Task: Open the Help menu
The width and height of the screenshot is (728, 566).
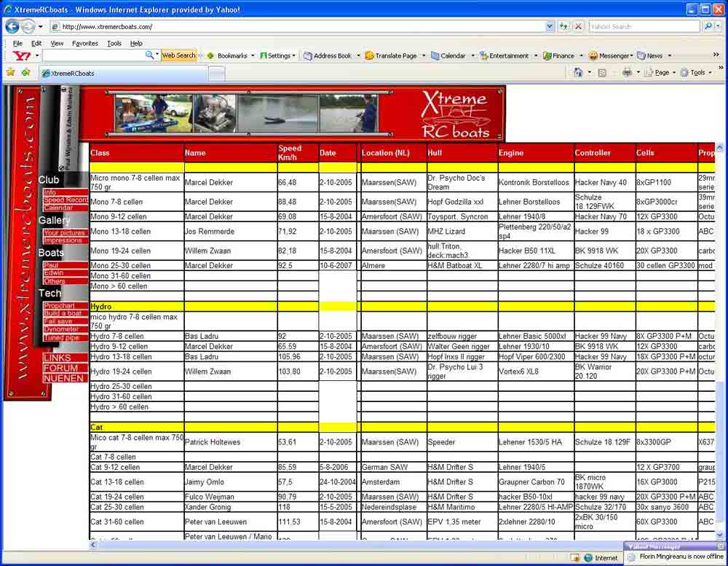Action: [x=136, y=43]
